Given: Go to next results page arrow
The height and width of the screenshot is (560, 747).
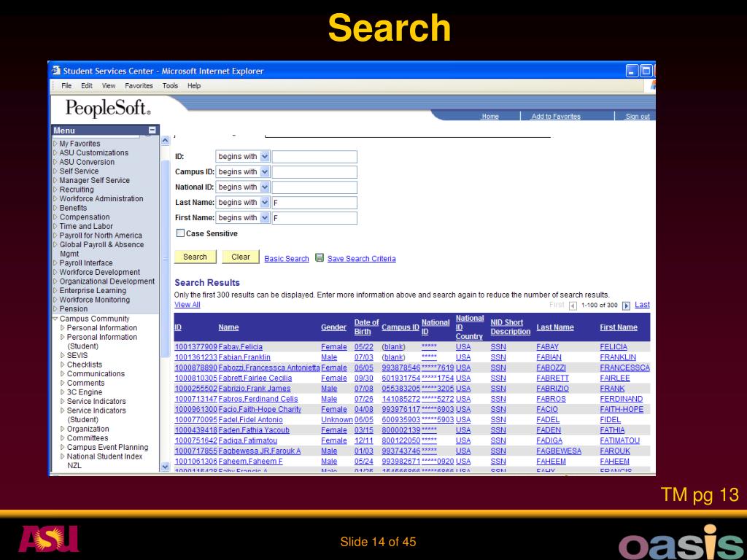Looking at the screenshot, I should coord(627,306).
